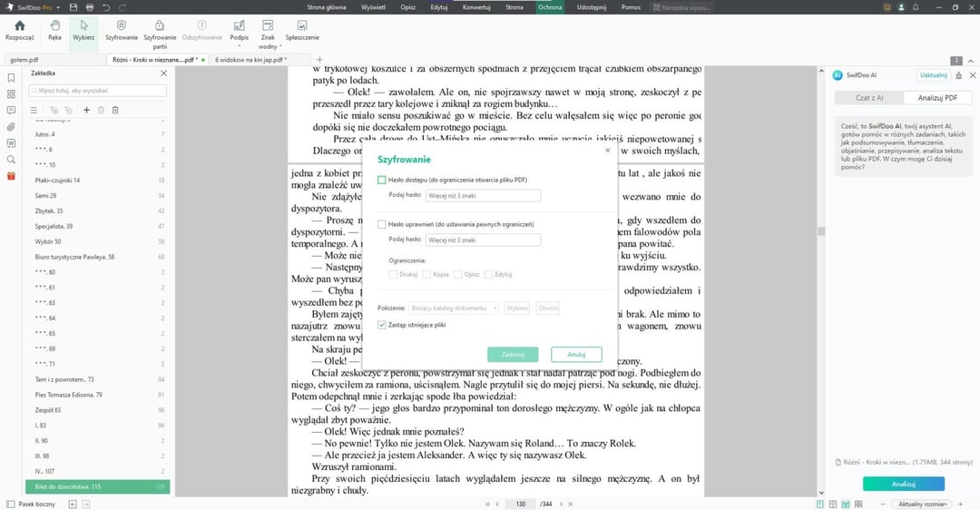Open the Konwertuj menu tab

[x=475, y=6]
